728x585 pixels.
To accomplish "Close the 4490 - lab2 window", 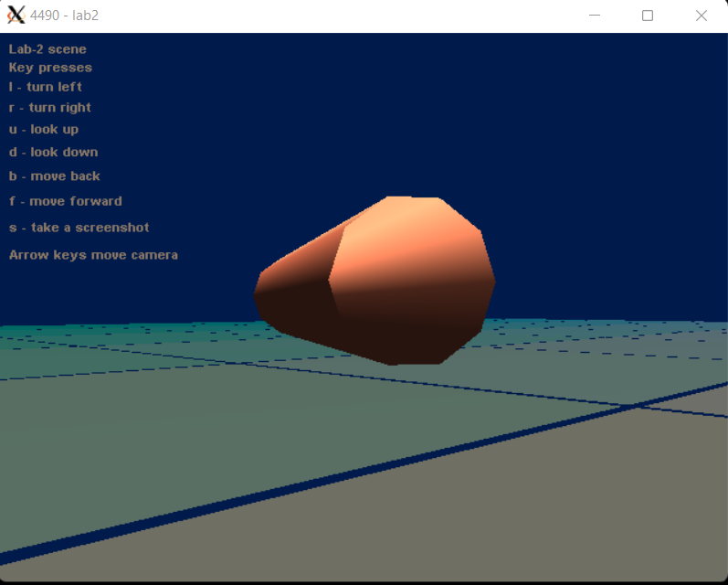I will click(x=702, y=16).
